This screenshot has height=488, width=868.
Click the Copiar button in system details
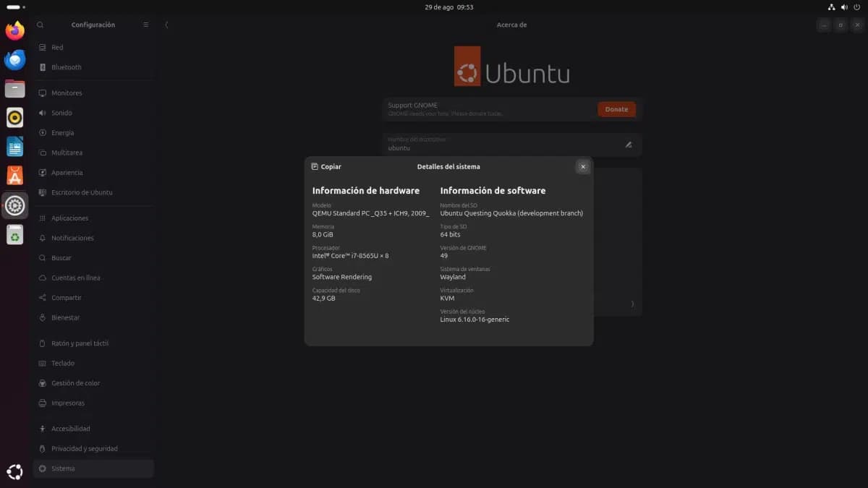pos(326,166)
